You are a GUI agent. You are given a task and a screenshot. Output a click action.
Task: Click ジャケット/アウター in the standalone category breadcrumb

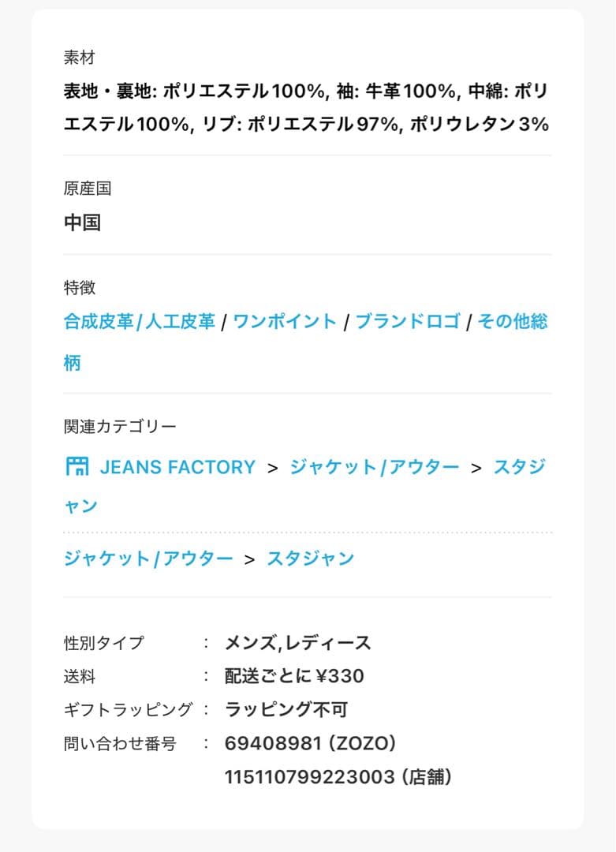point(148,559)
